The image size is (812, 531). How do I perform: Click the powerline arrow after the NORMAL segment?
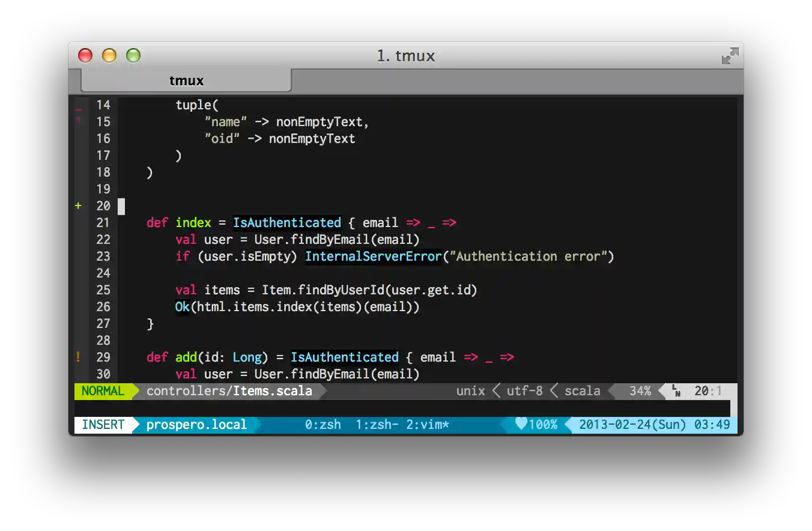(x=135, y=391)
